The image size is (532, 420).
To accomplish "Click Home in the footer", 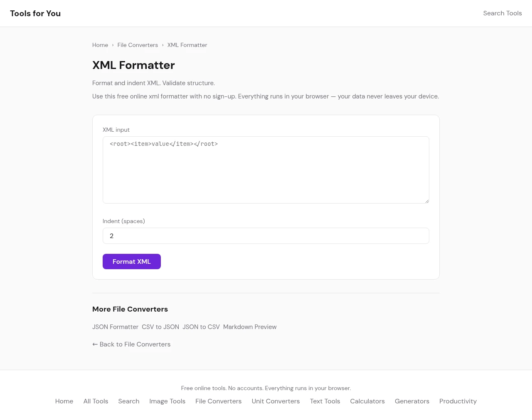I will pos(64,401).
